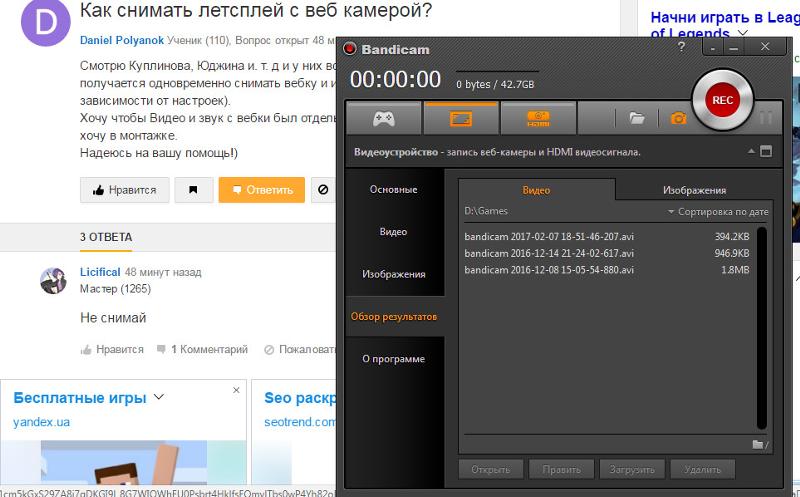Collapse the mode description arrow
Image resolution: width=800 pixels, height=497 pixels.
pyautogui.click(x=751, y=152)
